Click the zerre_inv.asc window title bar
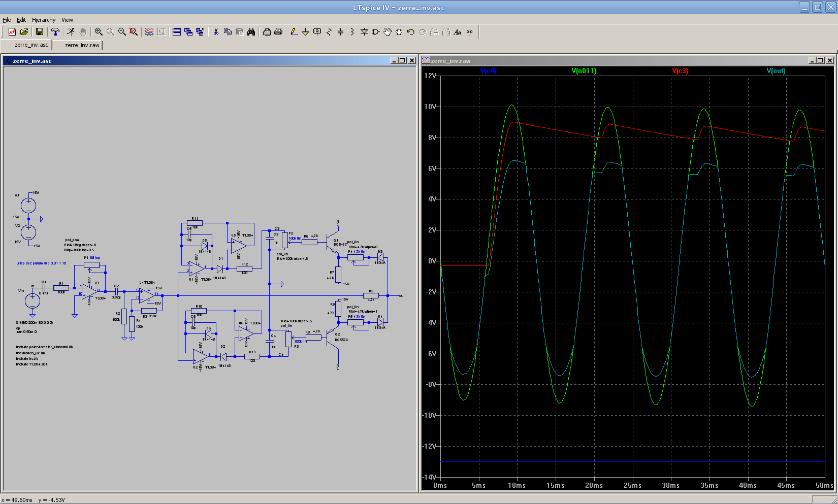Viewport: 838px width, 504px height. click(x=210, y=60)
